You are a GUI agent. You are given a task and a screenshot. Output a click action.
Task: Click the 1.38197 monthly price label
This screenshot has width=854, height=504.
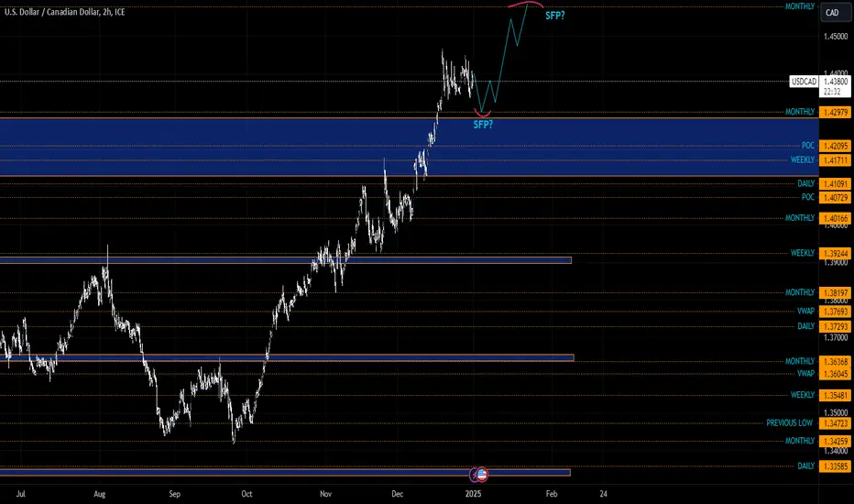(836, 293)
